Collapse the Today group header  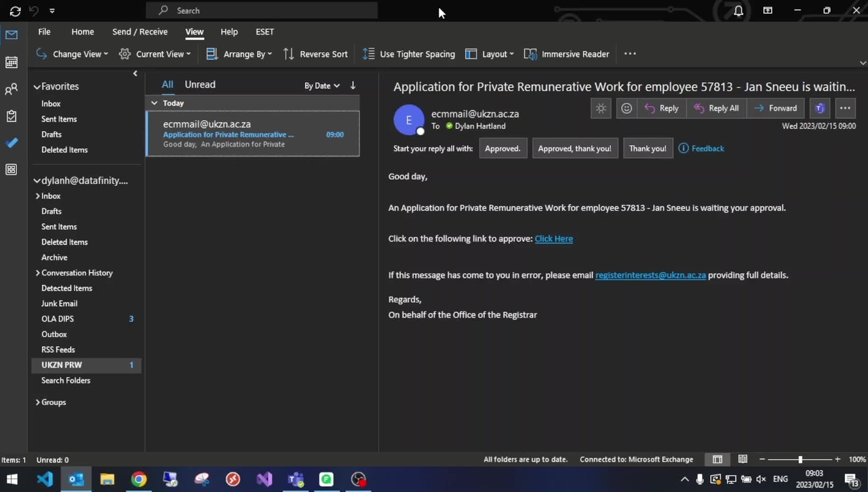[154, 103]
